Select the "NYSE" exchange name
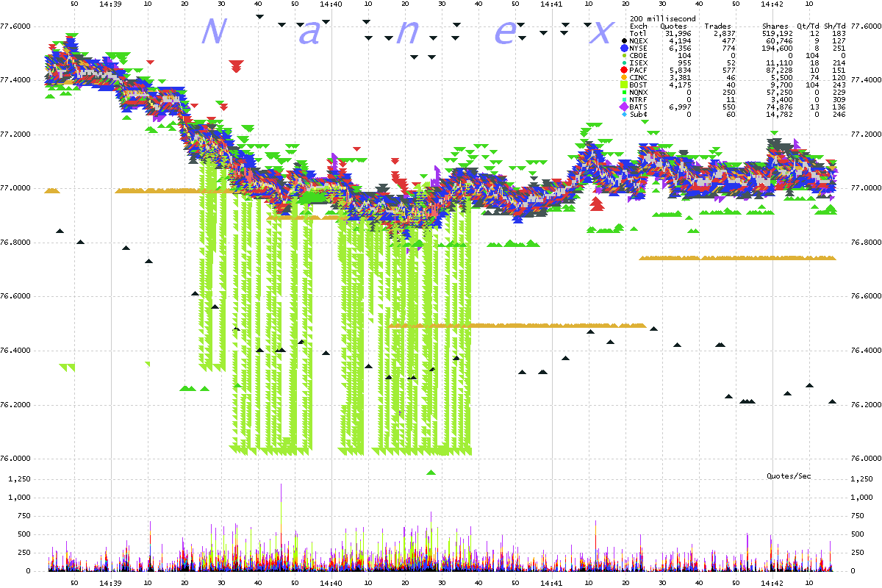The image size is (882, 588). [x=639, y=49]
